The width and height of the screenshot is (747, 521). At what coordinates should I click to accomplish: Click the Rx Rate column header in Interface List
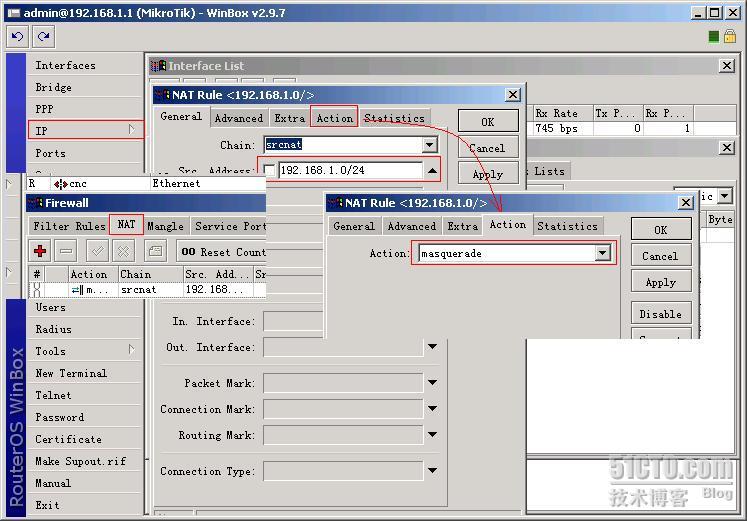(563, 113)
